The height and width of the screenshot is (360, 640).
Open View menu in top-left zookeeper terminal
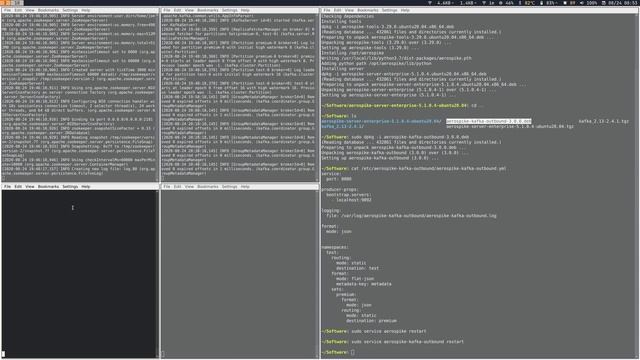(x=30, y=10)
